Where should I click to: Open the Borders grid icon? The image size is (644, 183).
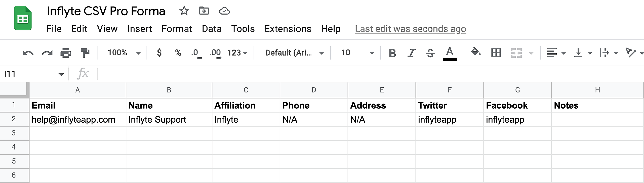496,53
